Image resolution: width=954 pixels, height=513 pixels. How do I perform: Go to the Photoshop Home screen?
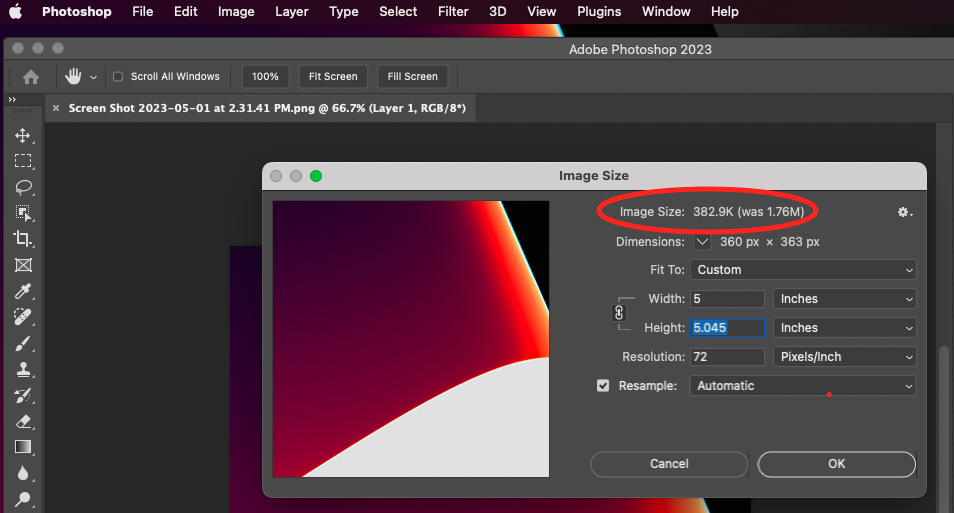(x=31, y=77)
